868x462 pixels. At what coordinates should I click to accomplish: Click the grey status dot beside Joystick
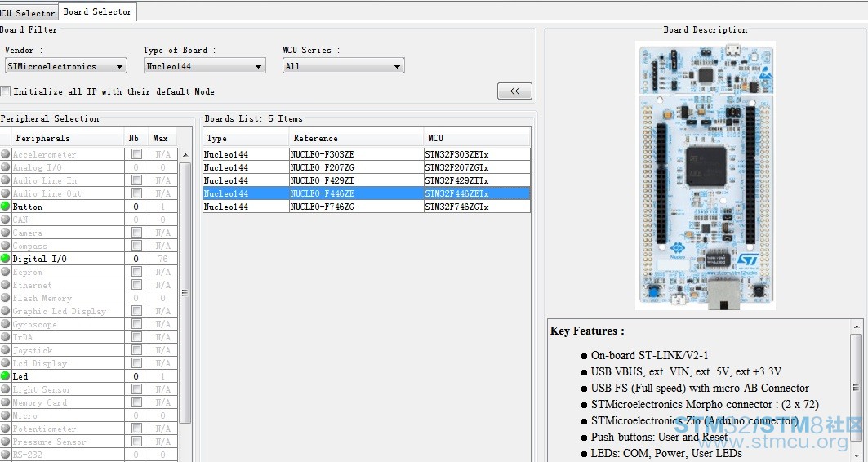pyautogui.click(x=6, y=349)
